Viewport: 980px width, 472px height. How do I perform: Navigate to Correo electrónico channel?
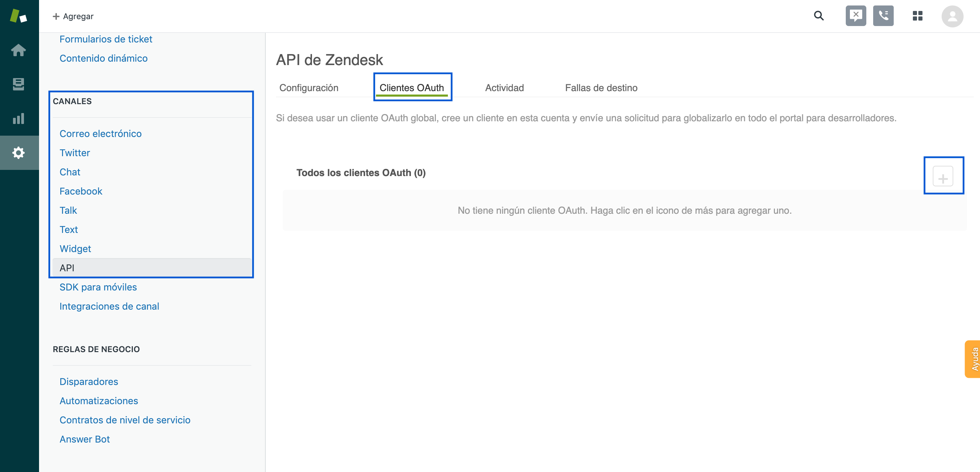tap(101, 133)
